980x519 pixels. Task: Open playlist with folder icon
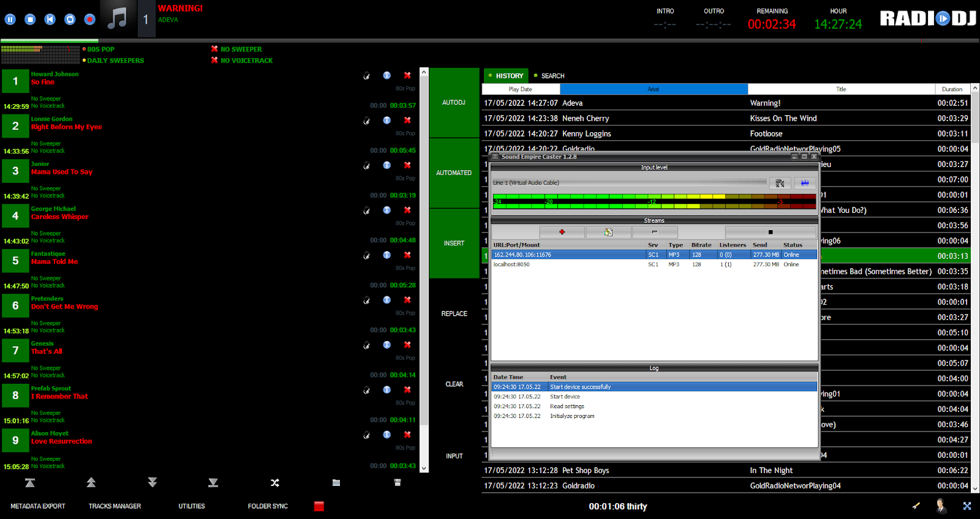click(x=336, y=483)
